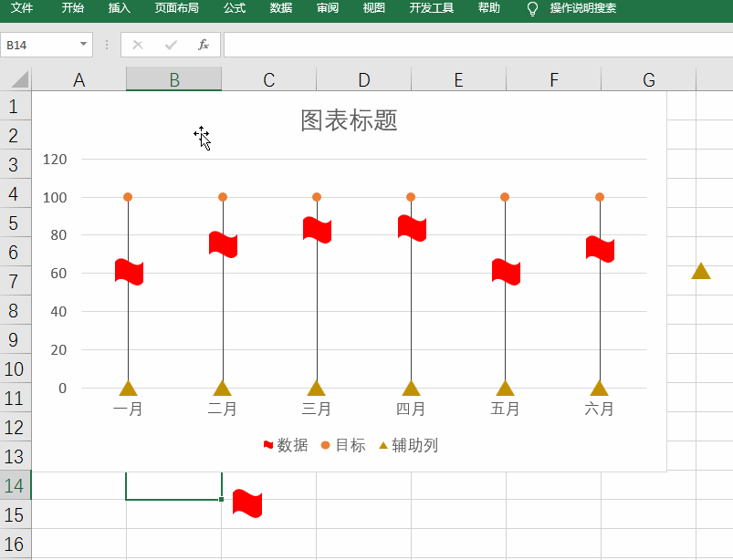Click the 五月 category axis label
733x560 pixels.
[505, 409]
